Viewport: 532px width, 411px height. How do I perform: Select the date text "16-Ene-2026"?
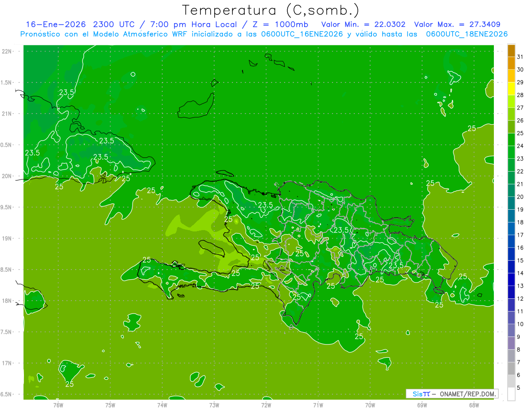(55, 24)
